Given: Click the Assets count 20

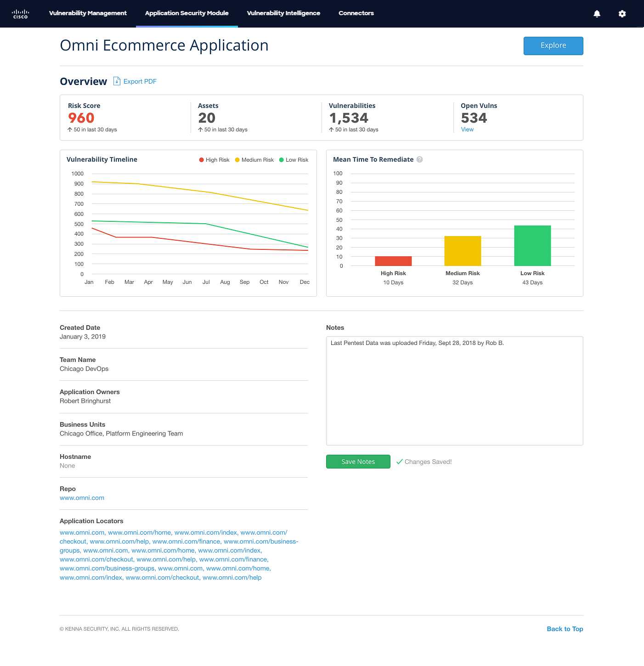Looking at the screenshot, I should 207,118.
